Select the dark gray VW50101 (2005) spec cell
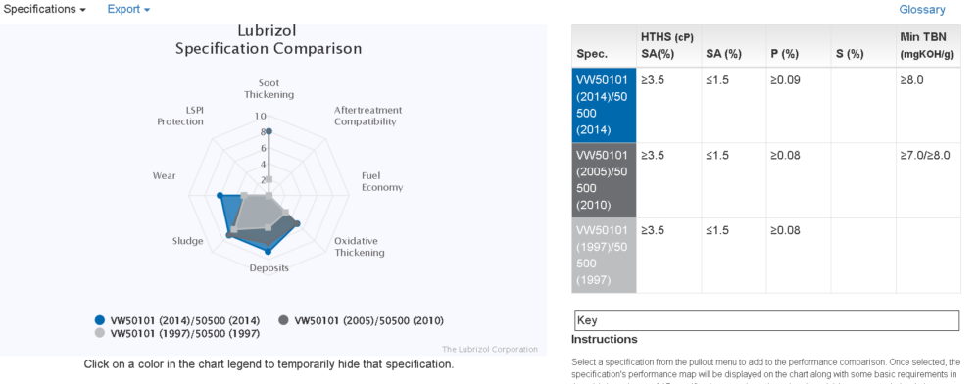 tap(604, 180)
